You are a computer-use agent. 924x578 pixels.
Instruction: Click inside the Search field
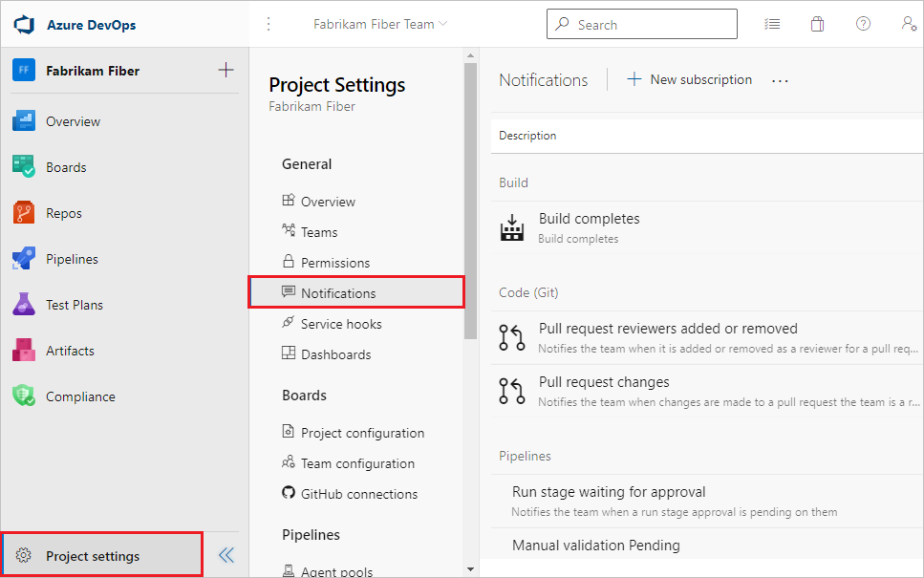click(641, 23)
